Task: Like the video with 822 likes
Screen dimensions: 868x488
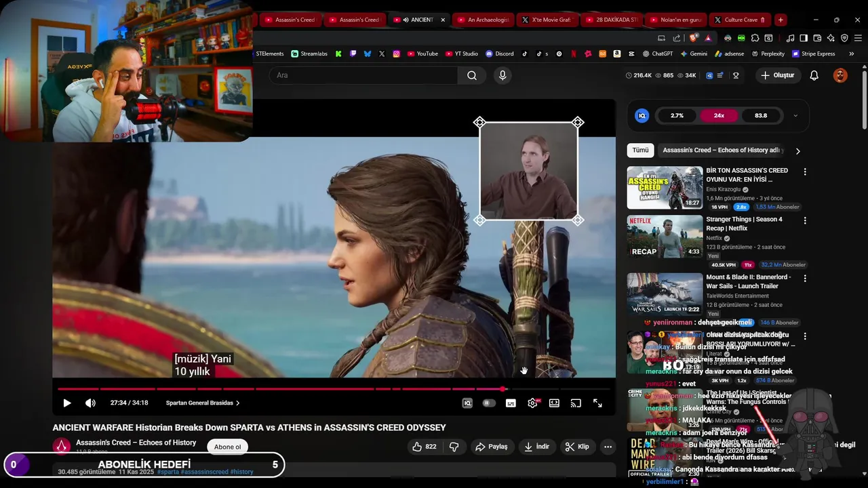Action: click(425, 447)
